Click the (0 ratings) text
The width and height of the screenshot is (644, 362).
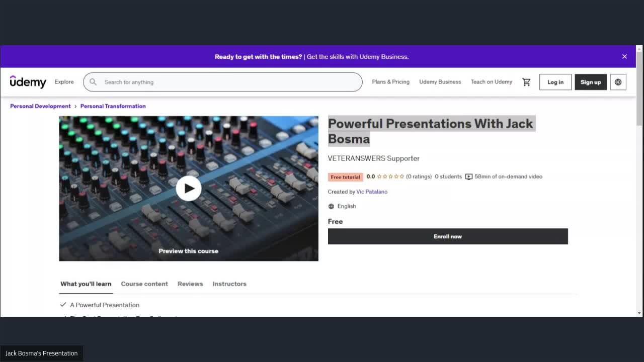(419, 176)
